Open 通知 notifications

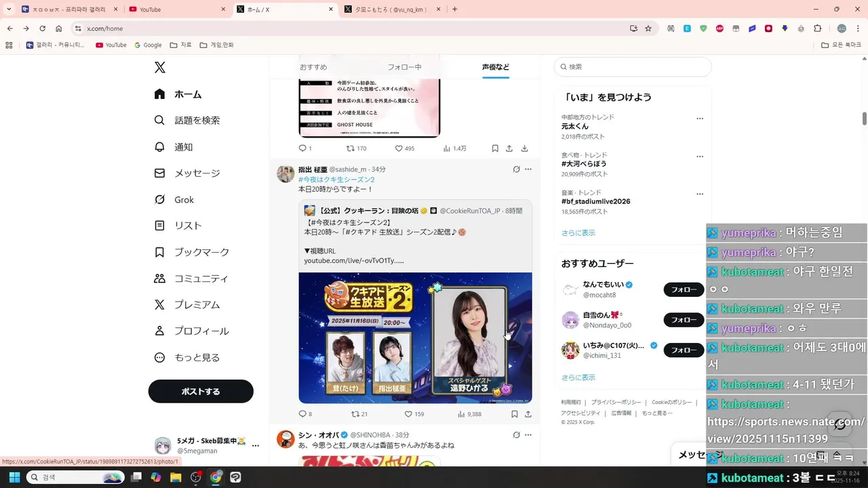[x=173, y=147]
